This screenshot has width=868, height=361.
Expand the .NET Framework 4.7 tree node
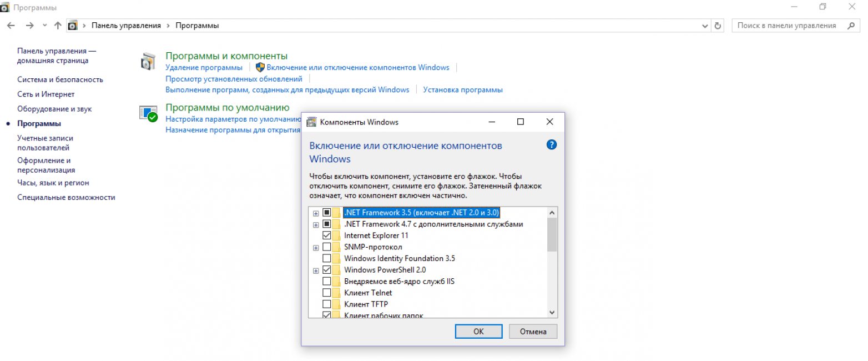click(316, 224)
